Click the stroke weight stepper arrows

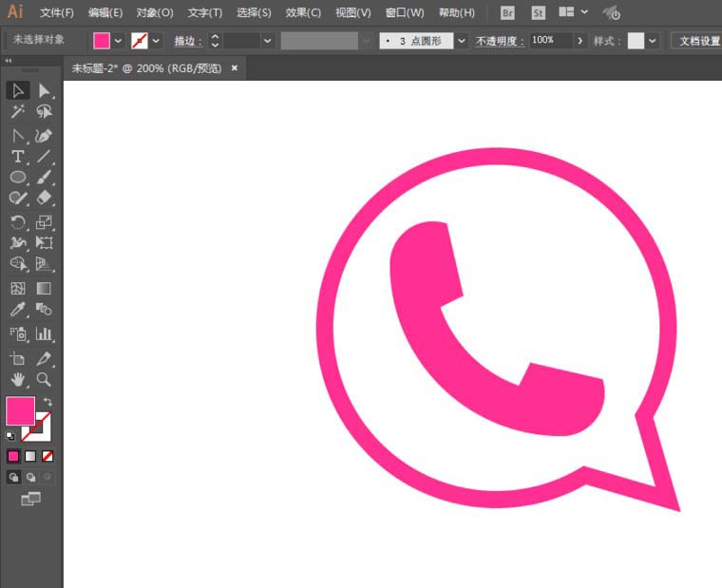click(x=215, y=41)
